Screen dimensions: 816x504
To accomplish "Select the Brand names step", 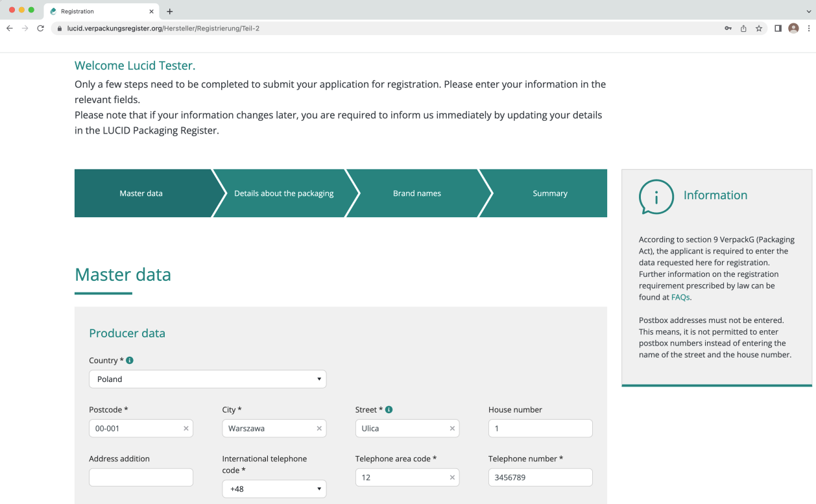I will [x=417, y=193].
